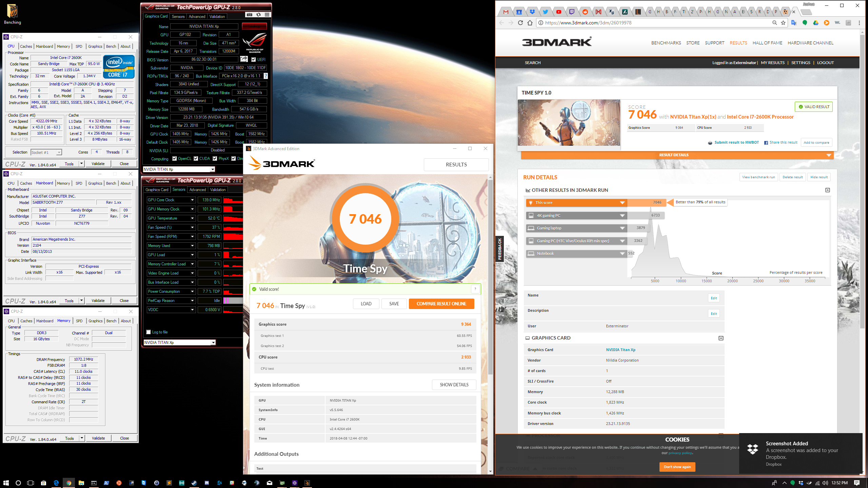The width and height of the screenshot is (868, 488).
Task: Toggle the DirectCompute checkbox in GPU-Z
Action: point(234,159)
